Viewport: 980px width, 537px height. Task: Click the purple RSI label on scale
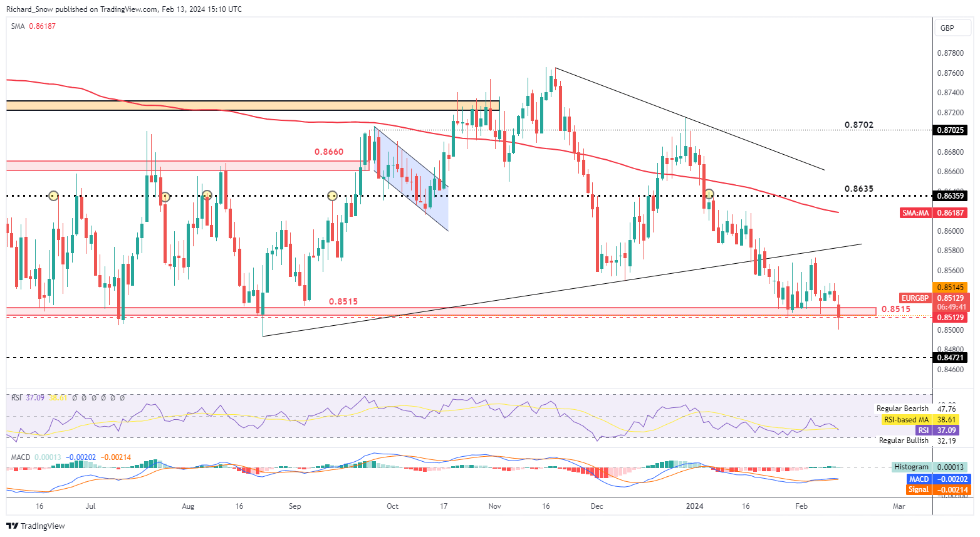[x=923, y=430]
